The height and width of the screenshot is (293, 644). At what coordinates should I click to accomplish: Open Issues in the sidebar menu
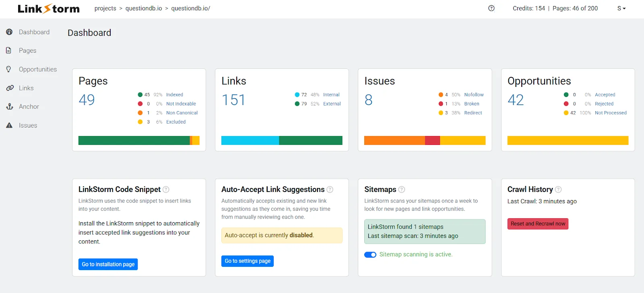point(28,125)
